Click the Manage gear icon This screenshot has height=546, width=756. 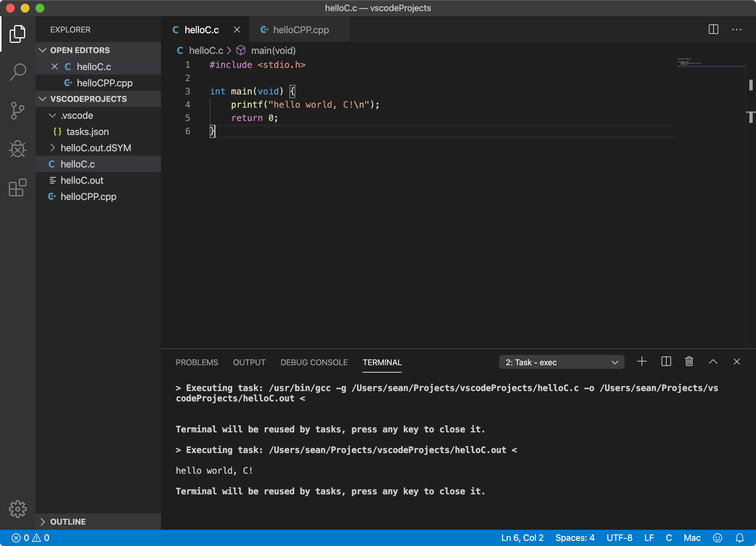(x=18, y=509)
